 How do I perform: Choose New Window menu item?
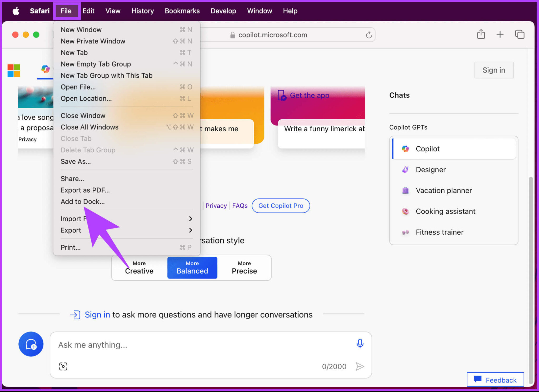click(x=127, y=30)
